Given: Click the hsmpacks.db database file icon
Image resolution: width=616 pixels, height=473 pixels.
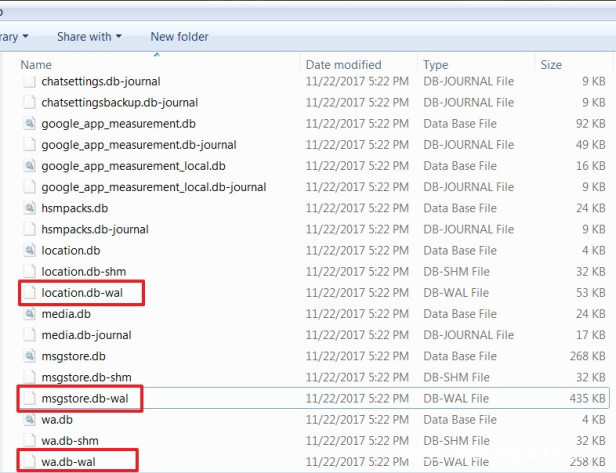Looking at the screenshot, I should point(29,208).
